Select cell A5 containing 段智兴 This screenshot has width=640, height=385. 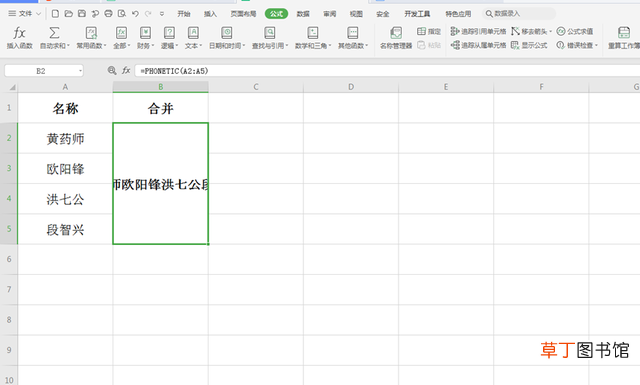[65, 229]
